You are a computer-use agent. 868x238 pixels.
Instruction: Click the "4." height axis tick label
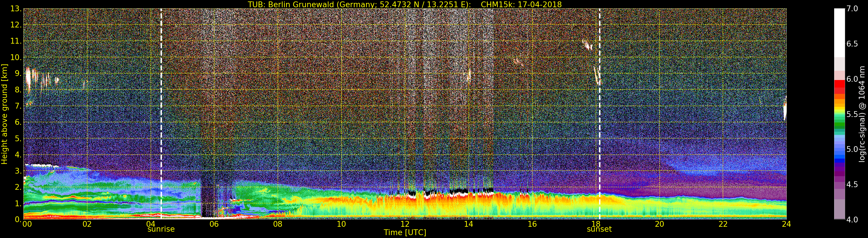click(x=18, y=155)
